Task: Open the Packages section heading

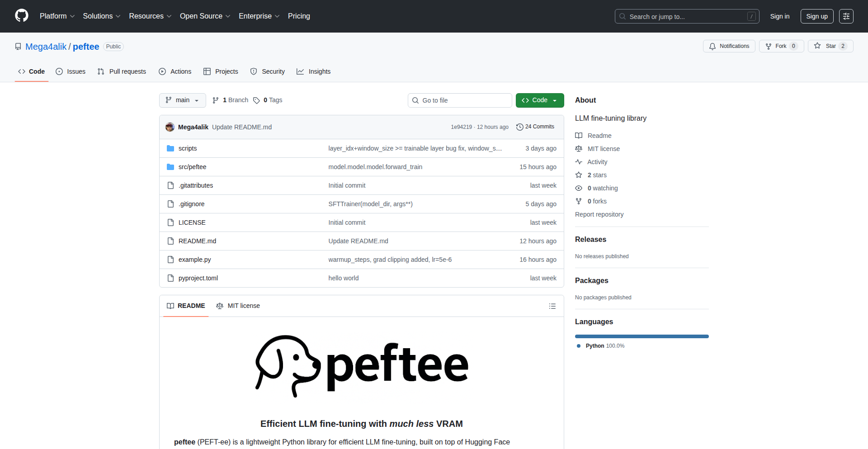Action: 591,281
